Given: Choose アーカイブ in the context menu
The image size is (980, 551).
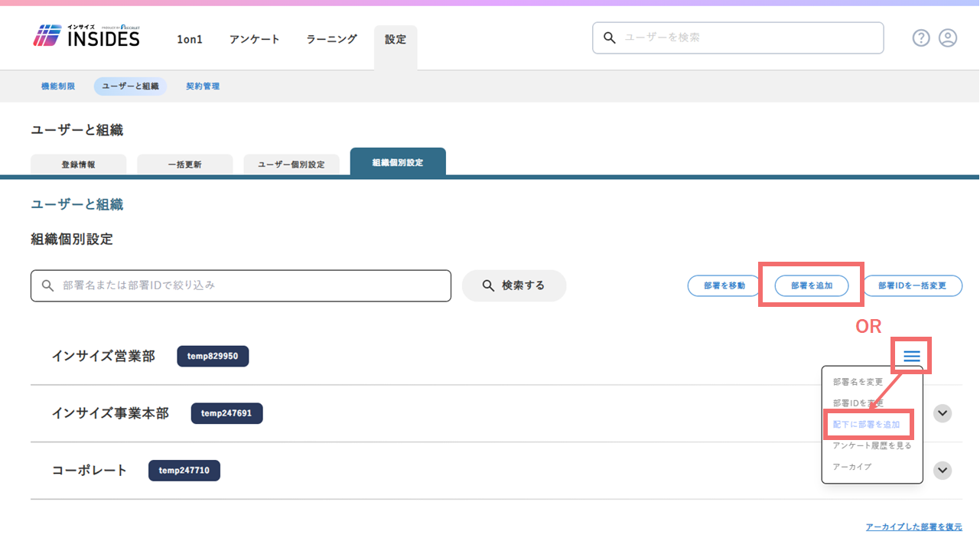Looking at the screenshot, I should tap(851, 467).
